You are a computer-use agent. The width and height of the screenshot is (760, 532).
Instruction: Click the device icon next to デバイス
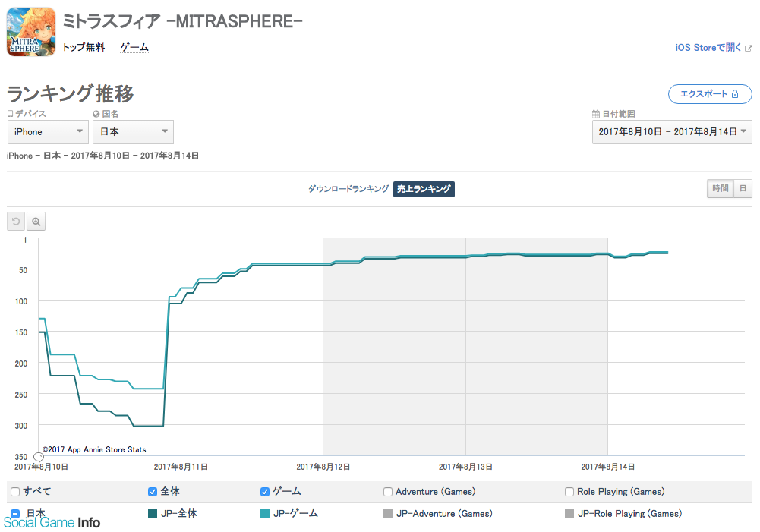(10, 113)
